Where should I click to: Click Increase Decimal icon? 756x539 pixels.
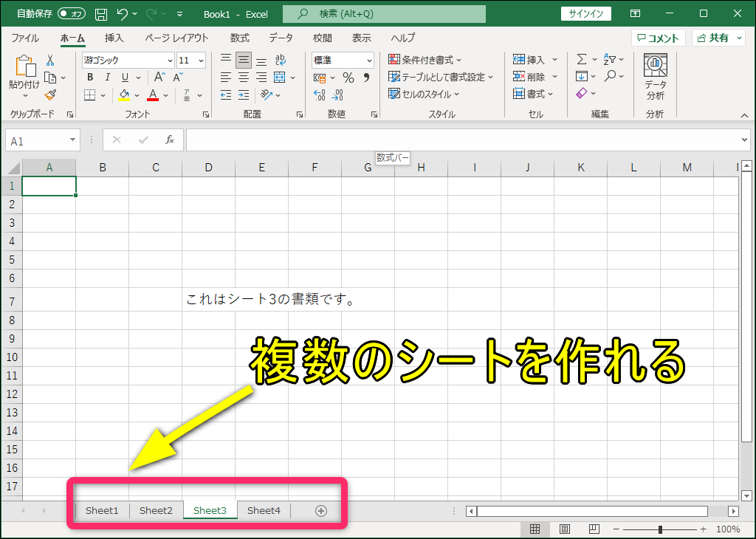319,95
